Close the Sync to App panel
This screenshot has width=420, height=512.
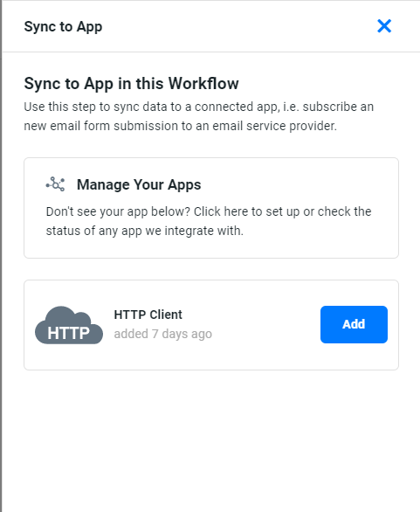(x=384, y=26)
